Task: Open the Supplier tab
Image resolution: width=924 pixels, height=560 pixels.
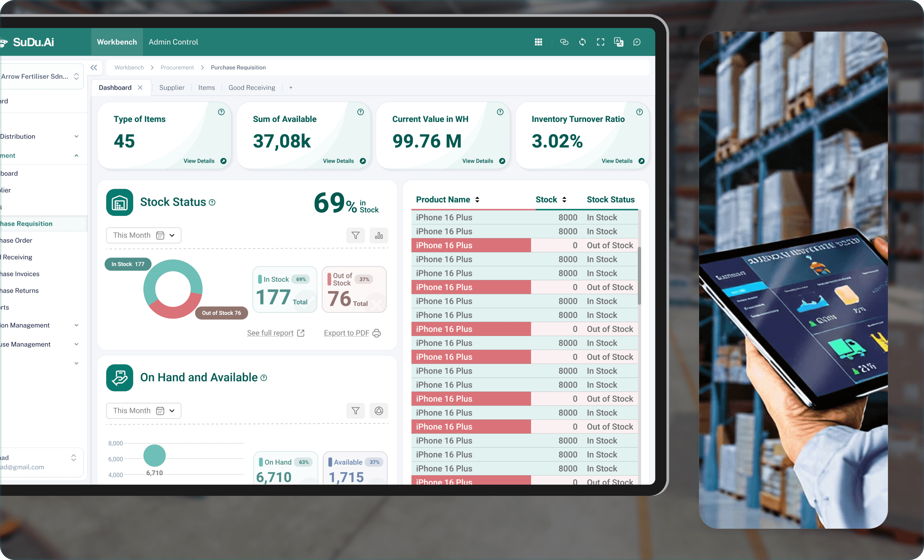Action: (172, 87)
